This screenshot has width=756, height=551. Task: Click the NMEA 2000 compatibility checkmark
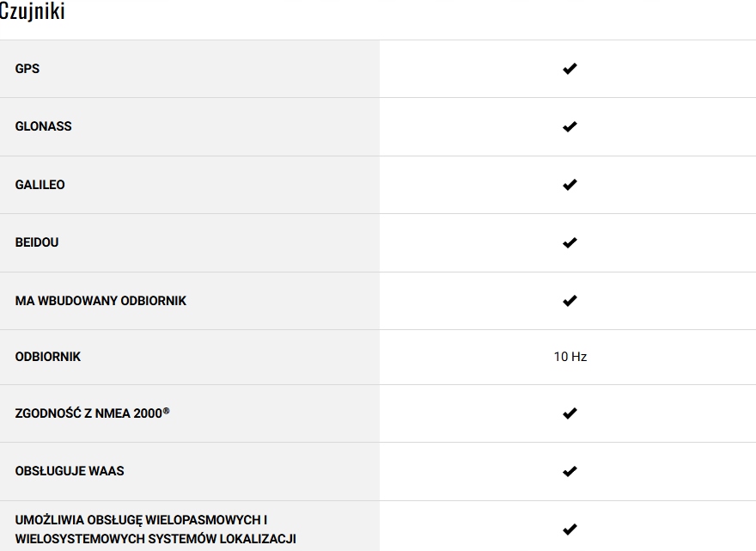570,413
